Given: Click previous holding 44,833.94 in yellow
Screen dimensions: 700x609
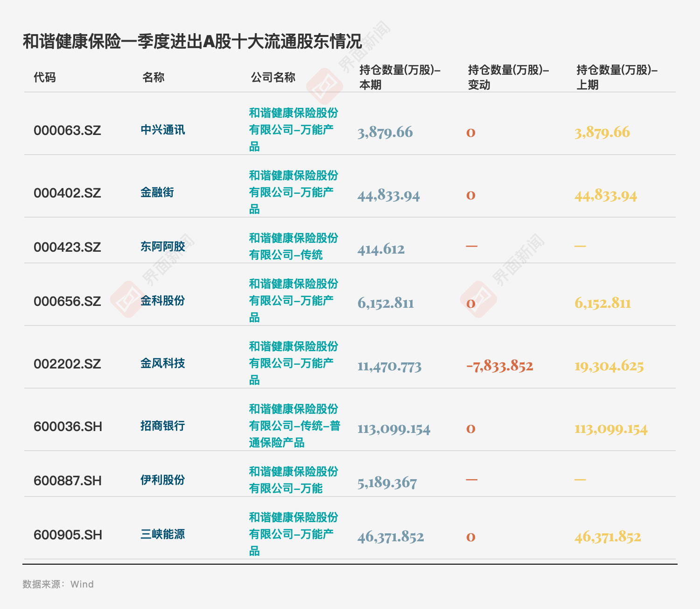Looking at the screenshot, I should tap(606, 195).
